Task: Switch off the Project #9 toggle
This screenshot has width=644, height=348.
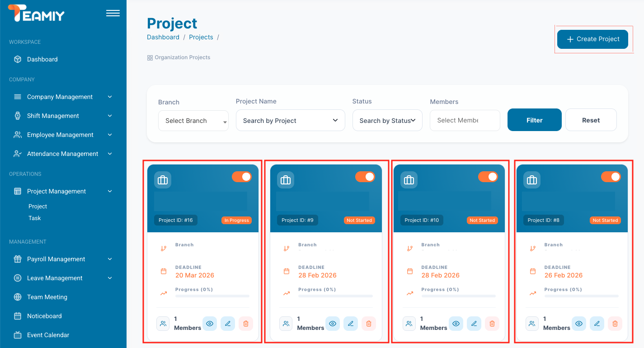Action: pos(365,177)
